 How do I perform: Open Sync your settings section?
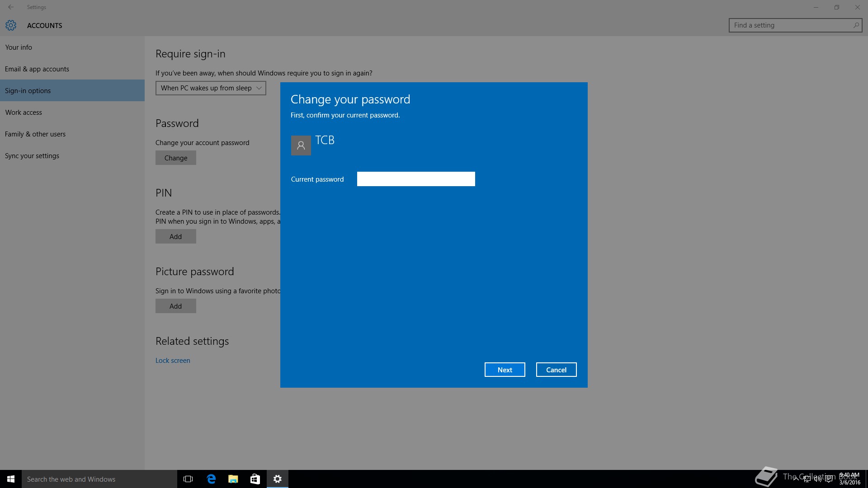point(72,155)
